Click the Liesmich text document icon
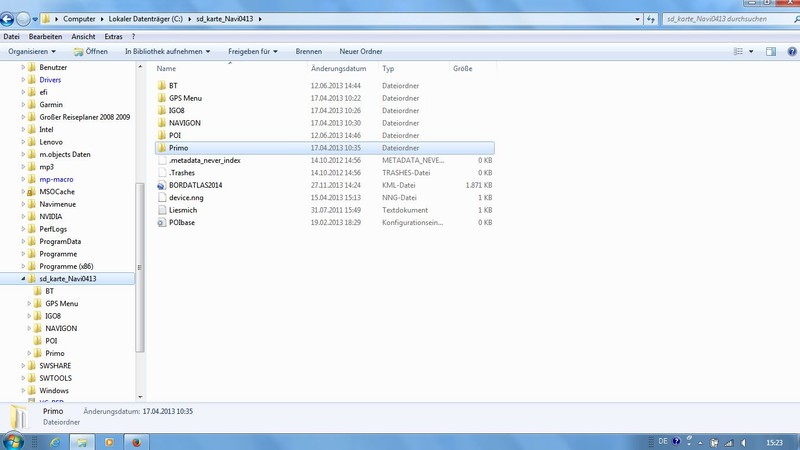800x450 pixels. (x=161, y=210)
